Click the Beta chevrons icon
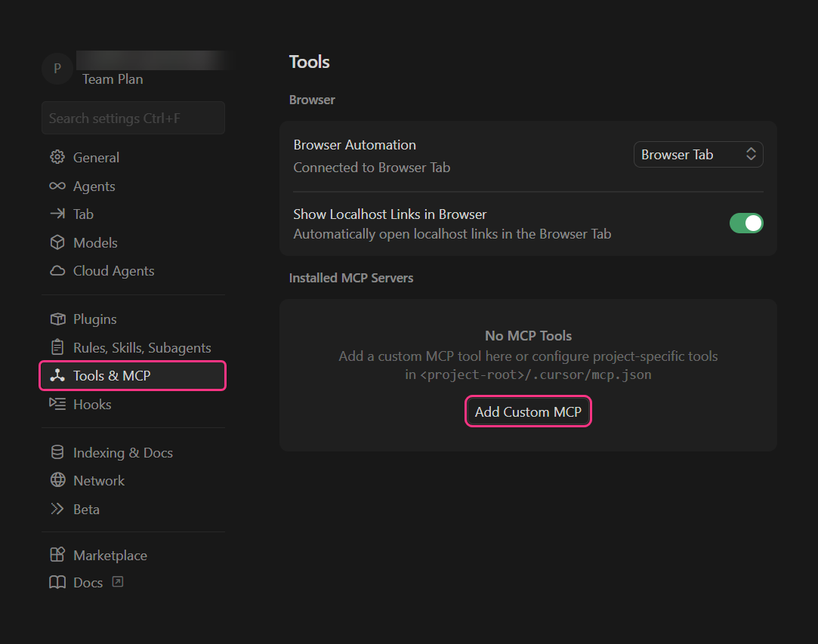Viewport: 818px width, 644px height. pyautogui.click(x=57, y=509)
